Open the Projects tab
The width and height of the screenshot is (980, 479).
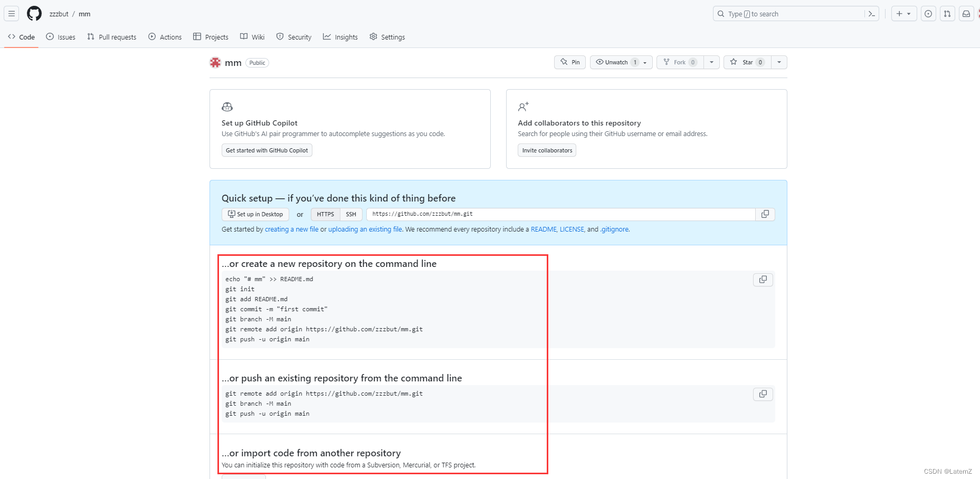click(x=211, y=37)
